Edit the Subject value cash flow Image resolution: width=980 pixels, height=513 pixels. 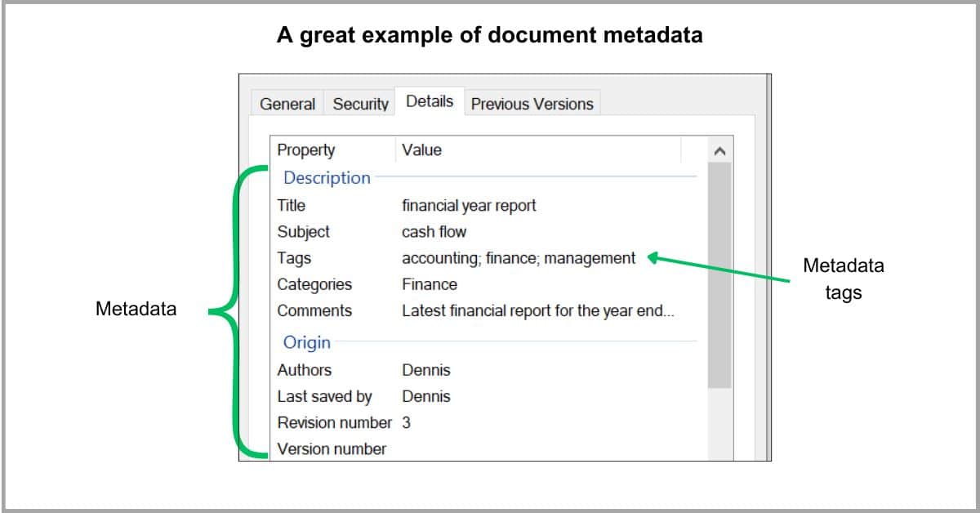pos(434,232)
